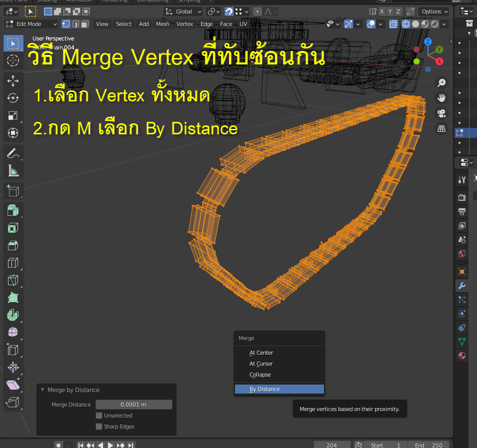
Task: Pick the Scale tool
Action: tap(13, 115)
